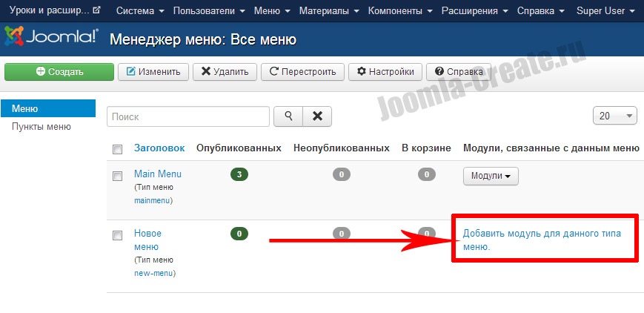The height and width of the screenshot is (313, 644).
Task: Click the Удалить delete toolbar button
Action: 225,72
